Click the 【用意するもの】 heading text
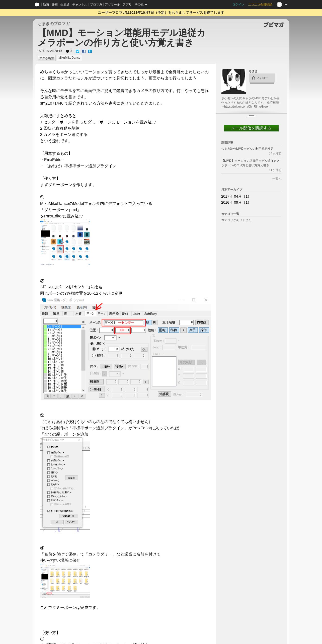 click(56, 153)
